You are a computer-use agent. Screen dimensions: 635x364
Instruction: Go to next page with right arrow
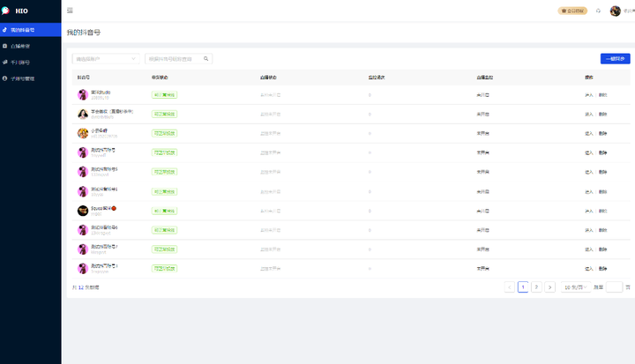(x=549, y=287)
